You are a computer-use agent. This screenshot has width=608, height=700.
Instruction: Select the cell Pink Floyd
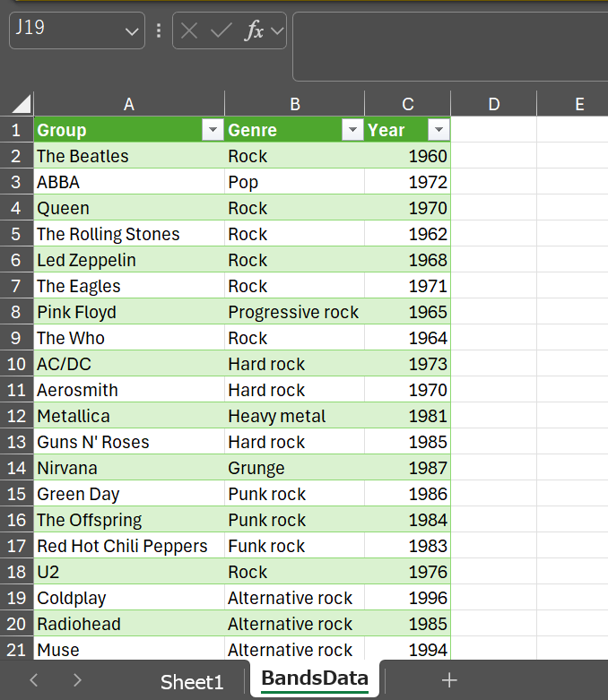pyautogui.click(x=129, y=312)
